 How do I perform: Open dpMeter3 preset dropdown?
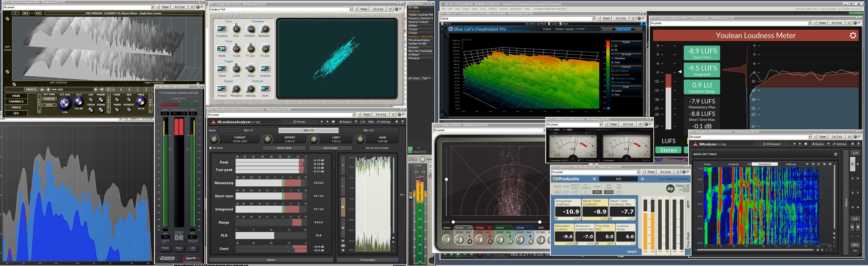pyautogui.click(x=638, y=172)
